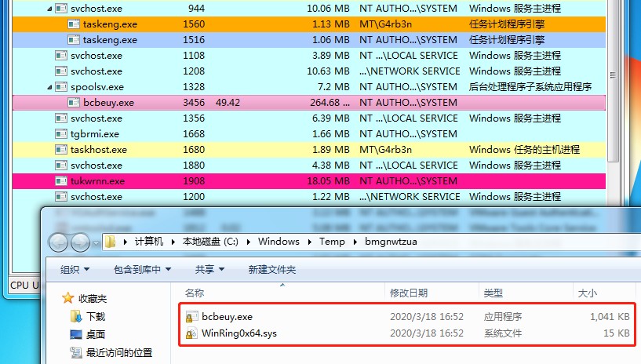641x364 pixels.
Task: Open the Downloads (下载) sidebar entry
Action: tap(96, 317)
